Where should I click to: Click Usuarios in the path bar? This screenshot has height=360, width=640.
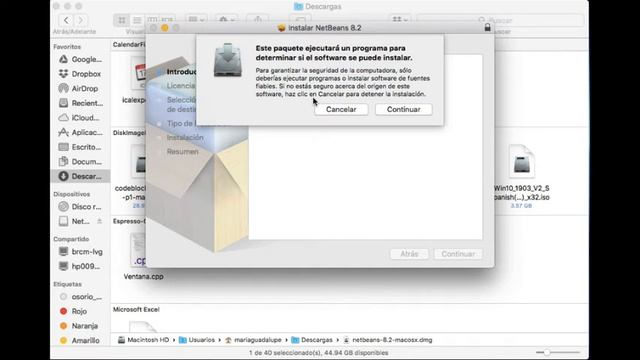[197, 340]
